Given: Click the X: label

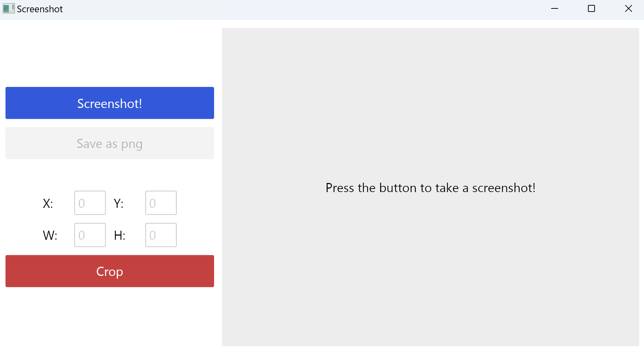Looking at the screenshot, I should point(48,203).
